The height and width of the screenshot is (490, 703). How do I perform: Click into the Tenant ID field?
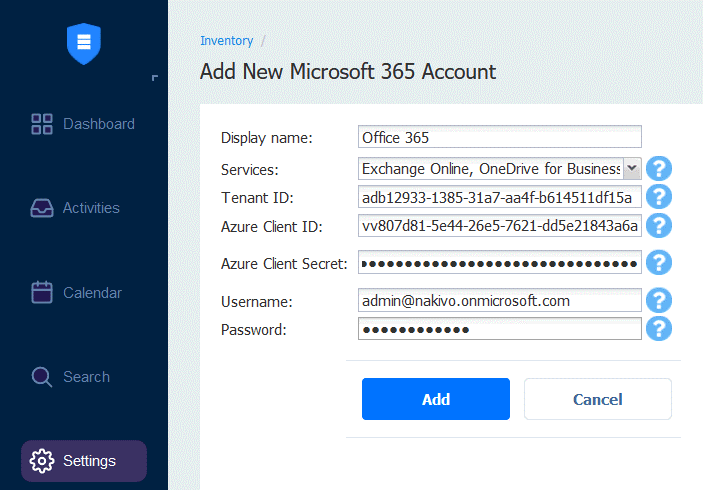(x=499, y=197)
